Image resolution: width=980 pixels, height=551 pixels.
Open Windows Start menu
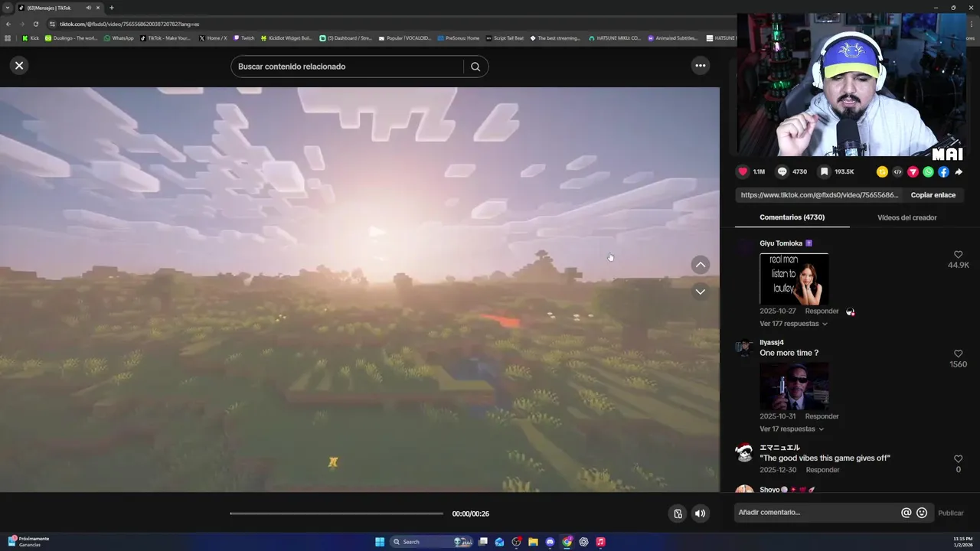coord(380,542)
